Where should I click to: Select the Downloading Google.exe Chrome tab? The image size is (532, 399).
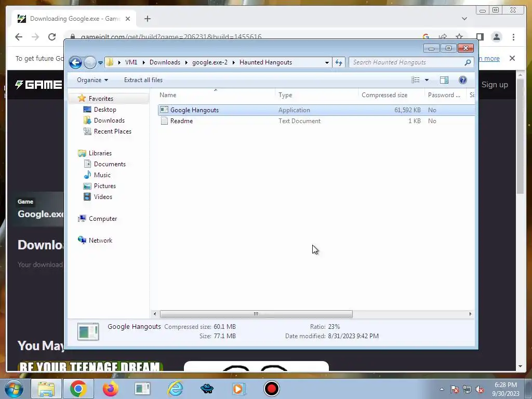point(74,19)
